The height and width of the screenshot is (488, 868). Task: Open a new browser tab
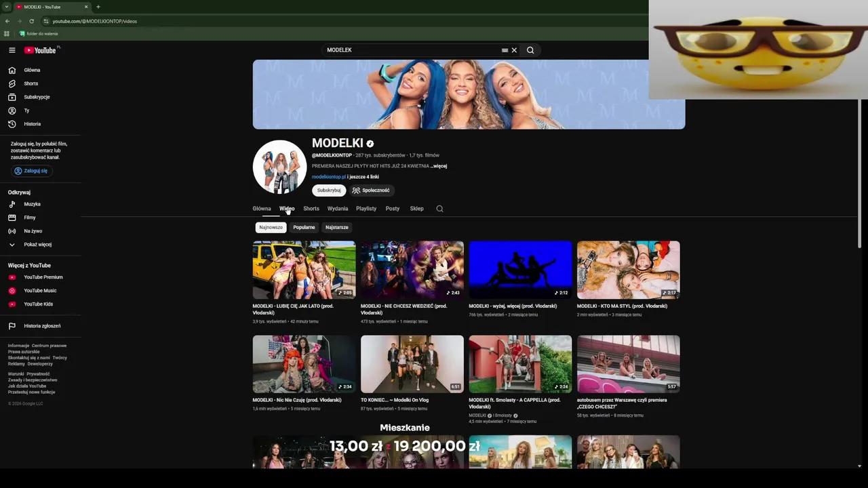click(98, 7)
